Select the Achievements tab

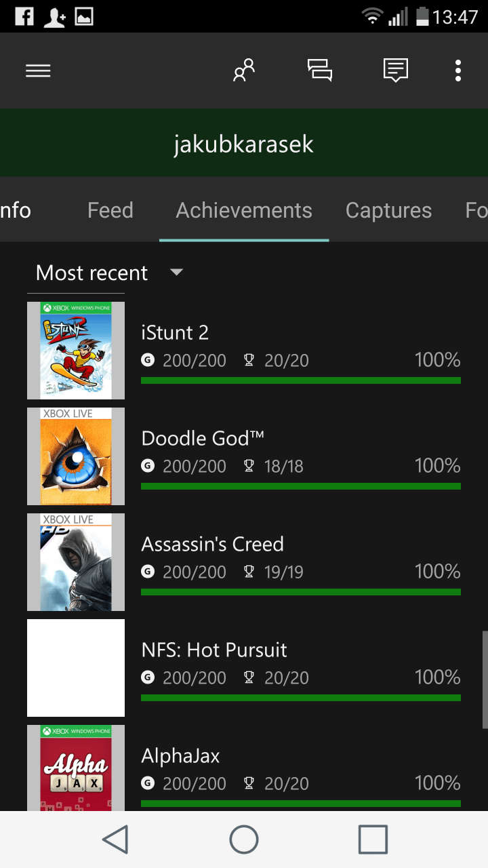(x=244, y=210)
